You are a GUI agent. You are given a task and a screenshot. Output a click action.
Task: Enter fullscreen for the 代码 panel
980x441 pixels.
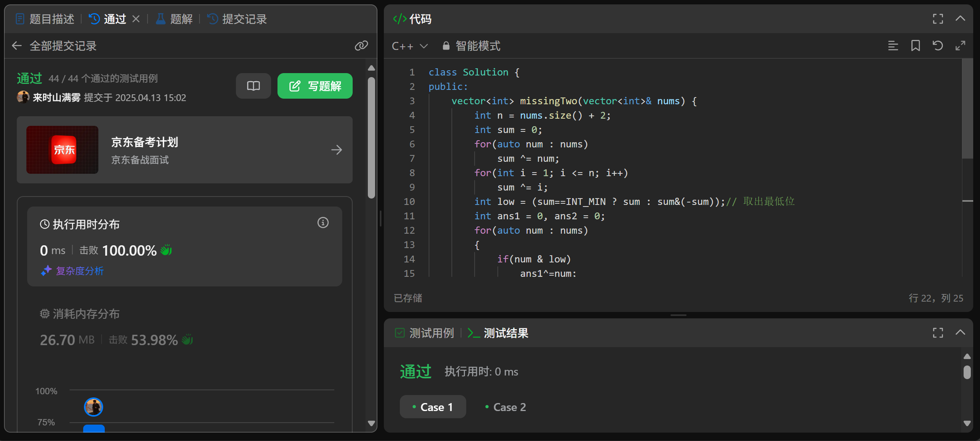[x=938, y=19]
